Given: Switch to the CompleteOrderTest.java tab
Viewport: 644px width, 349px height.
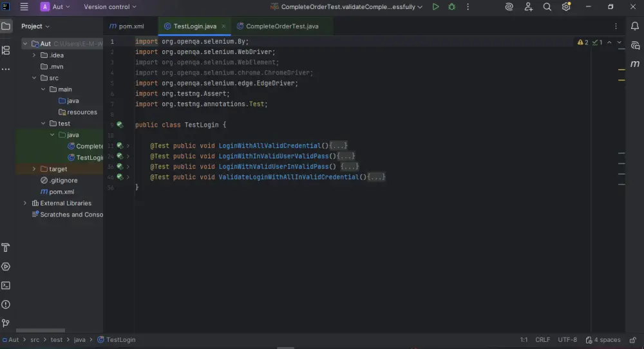Looking at the screenshot, I should (282, 26).
